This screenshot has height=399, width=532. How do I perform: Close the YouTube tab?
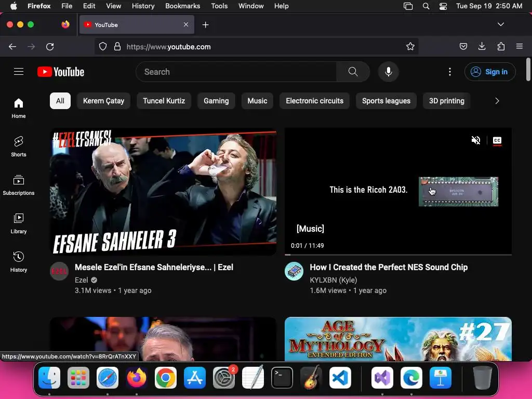pos(186,24)
